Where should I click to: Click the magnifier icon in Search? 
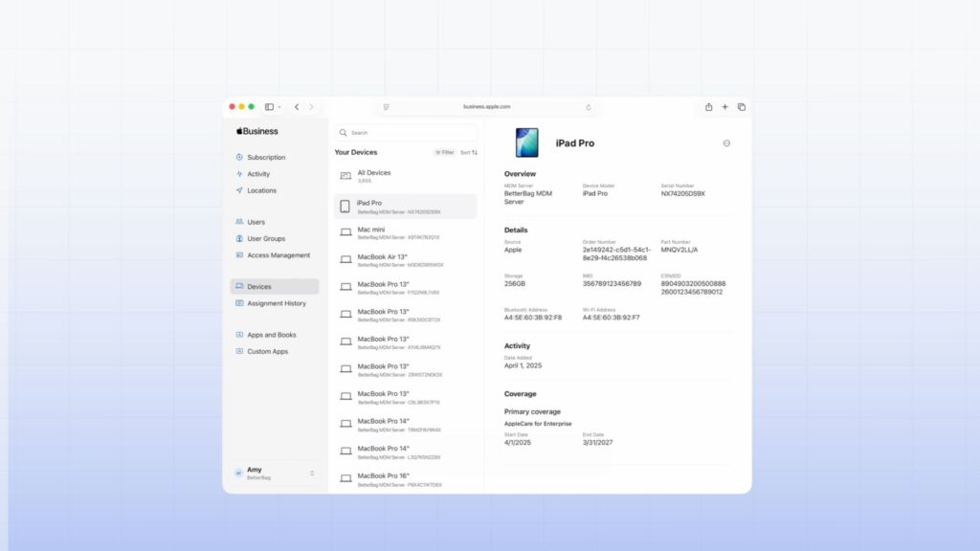tap(344, 132)
